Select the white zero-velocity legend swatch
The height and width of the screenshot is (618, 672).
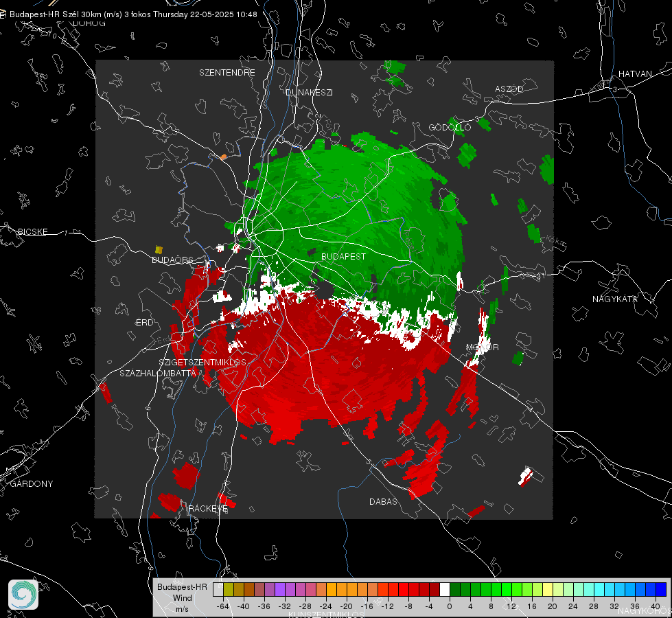click(445, 589)
